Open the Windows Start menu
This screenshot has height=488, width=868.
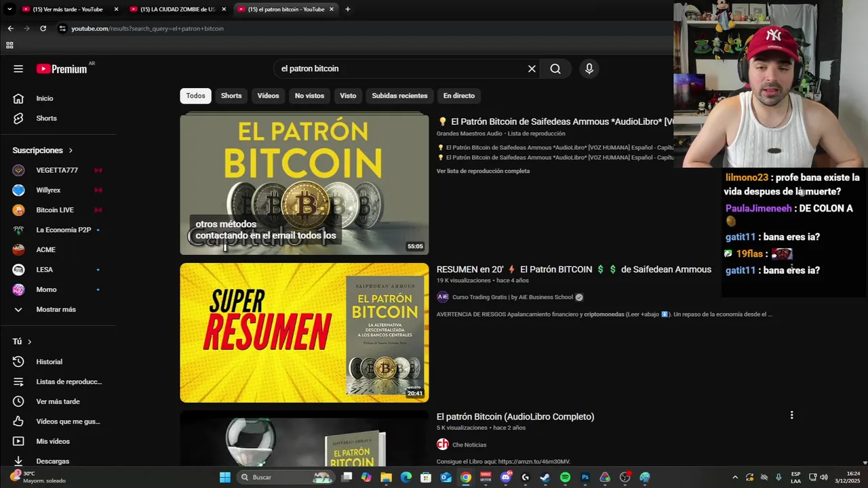coord(224,477)
